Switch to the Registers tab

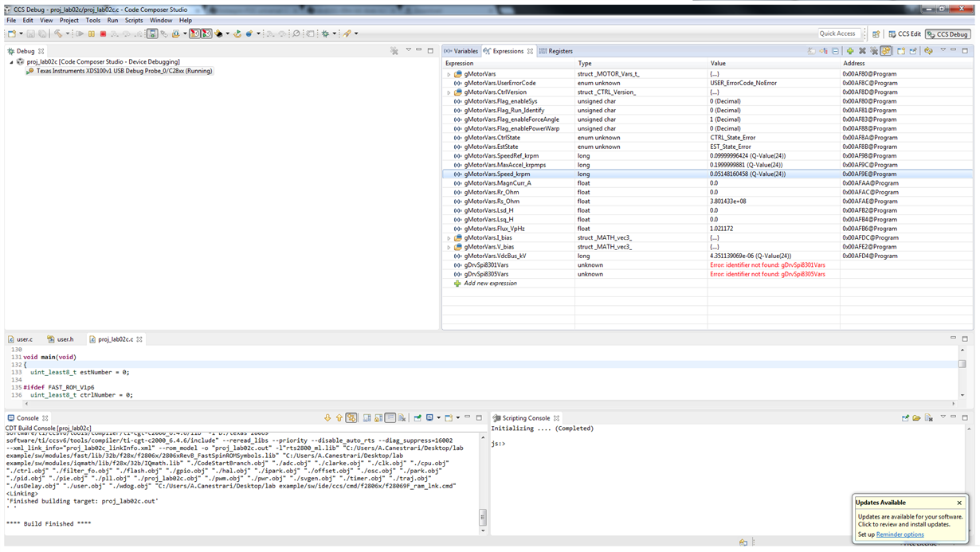[556, 51]
